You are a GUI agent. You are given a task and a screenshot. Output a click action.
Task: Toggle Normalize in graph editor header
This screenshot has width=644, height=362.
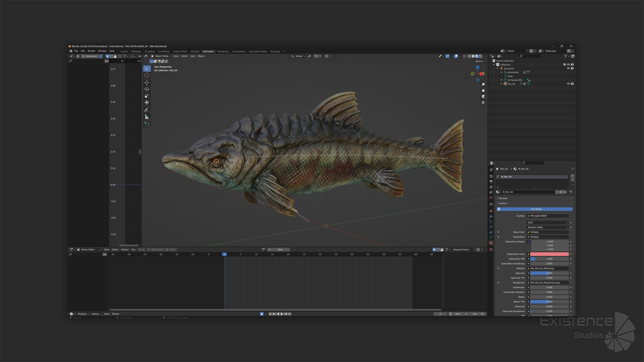(89, 56)
